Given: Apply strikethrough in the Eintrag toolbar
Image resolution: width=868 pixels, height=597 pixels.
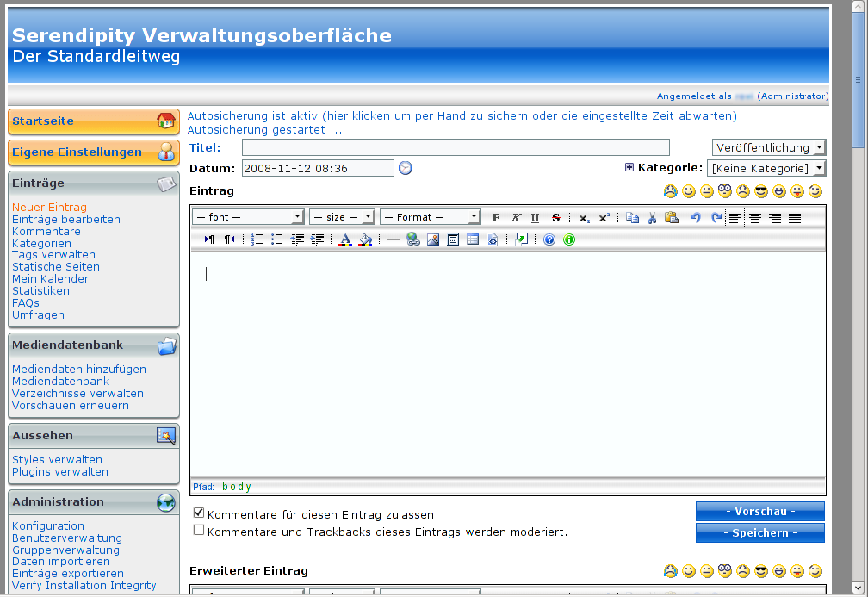Looking at the screenshot, I should point(555,218).
